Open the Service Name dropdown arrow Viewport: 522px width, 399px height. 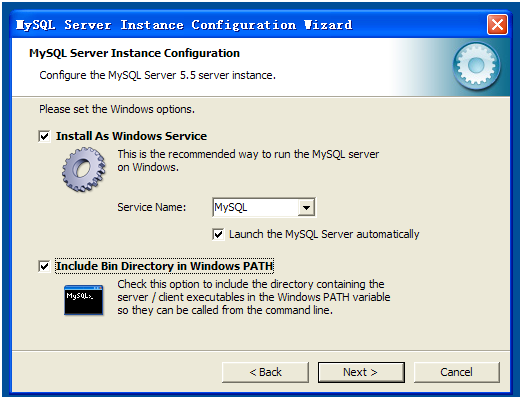(306, 208)
